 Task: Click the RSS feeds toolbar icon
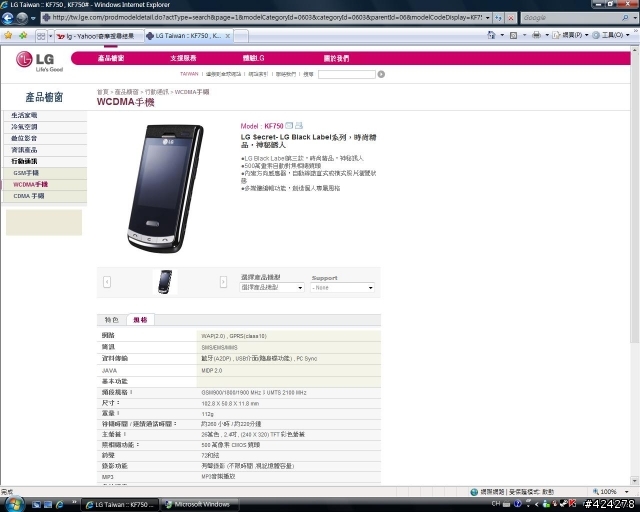coord(513,35)
